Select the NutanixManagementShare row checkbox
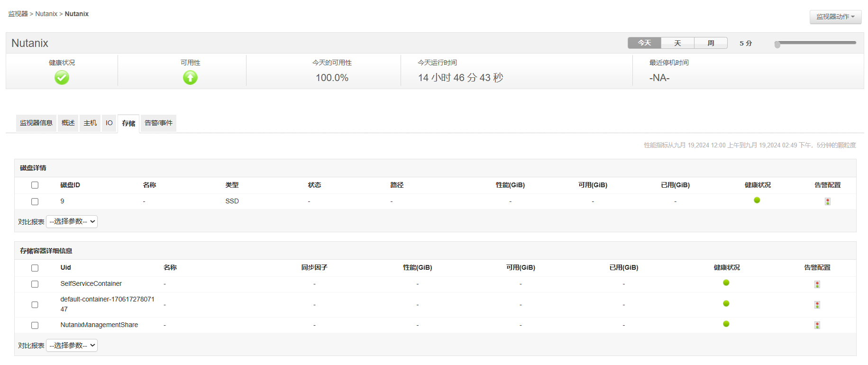Image resolution: width=868 pixels, height=365 pixels. tap(35, 325)
